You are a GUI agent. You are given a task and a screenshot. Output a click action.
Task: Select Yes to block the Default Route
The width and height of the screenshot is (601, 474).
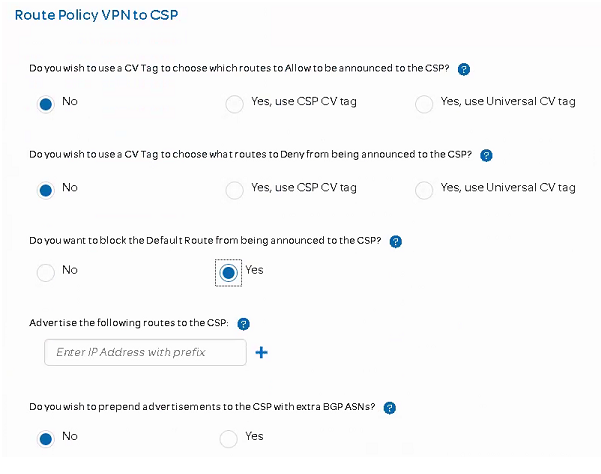pyautogui.click(x=229, y=272)
